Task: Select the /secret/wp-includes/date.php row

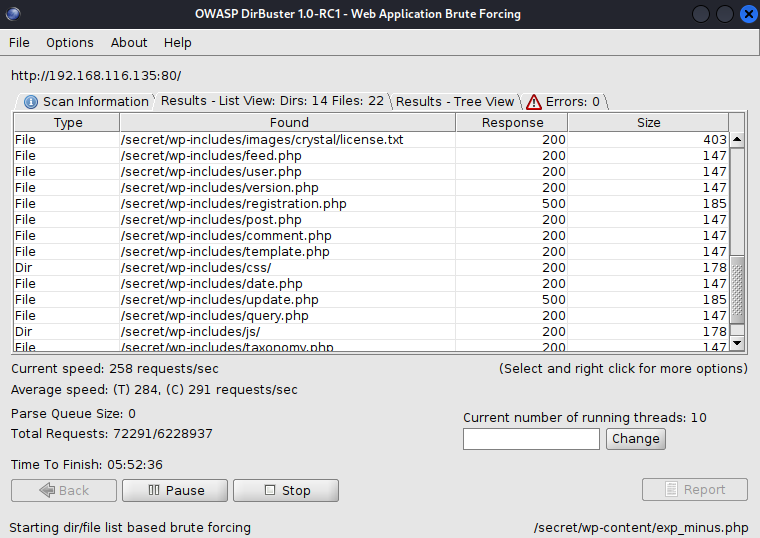Action: click(x=371, y=284)
